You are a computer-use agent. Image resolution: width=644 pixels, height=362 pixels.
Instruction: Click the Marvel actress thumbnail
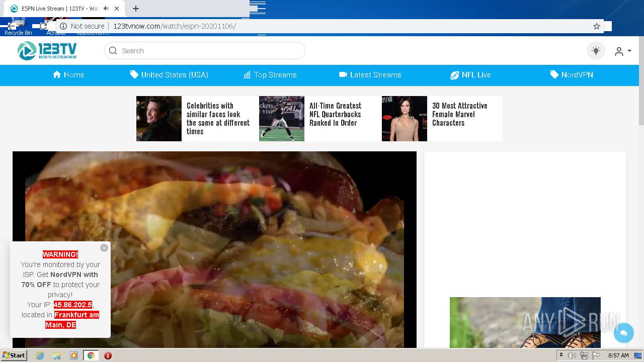405,119
